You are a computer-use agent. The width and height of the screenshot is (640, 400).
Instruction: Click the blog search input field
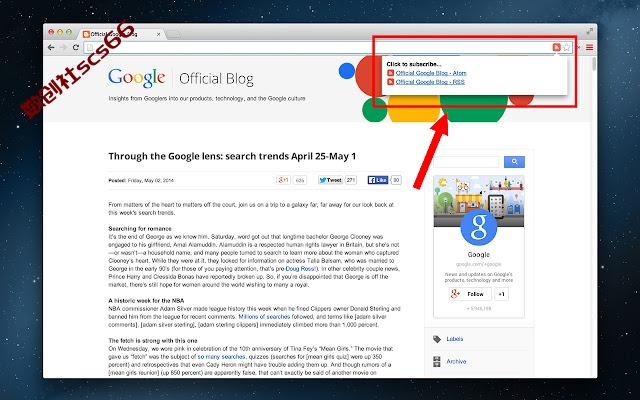466,162
